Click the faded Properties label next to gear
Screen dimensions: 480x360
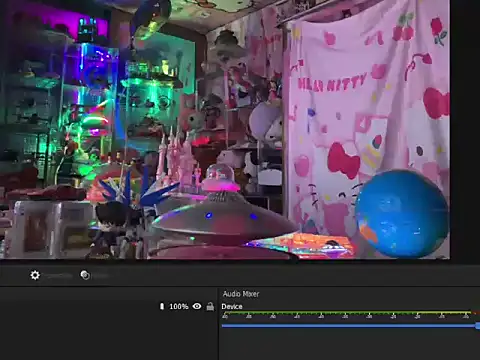(x=59, y=276)
